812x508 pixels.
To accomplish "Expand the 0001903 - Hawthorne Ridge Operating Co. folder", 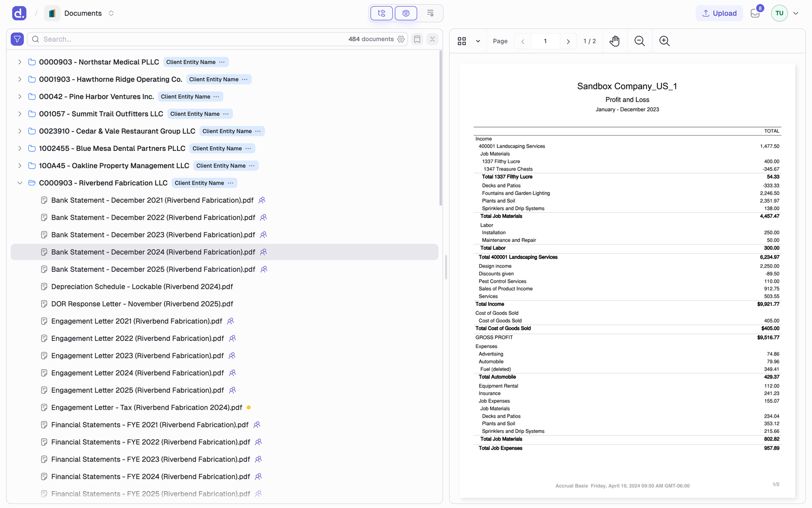I will (x=20, y=79).
